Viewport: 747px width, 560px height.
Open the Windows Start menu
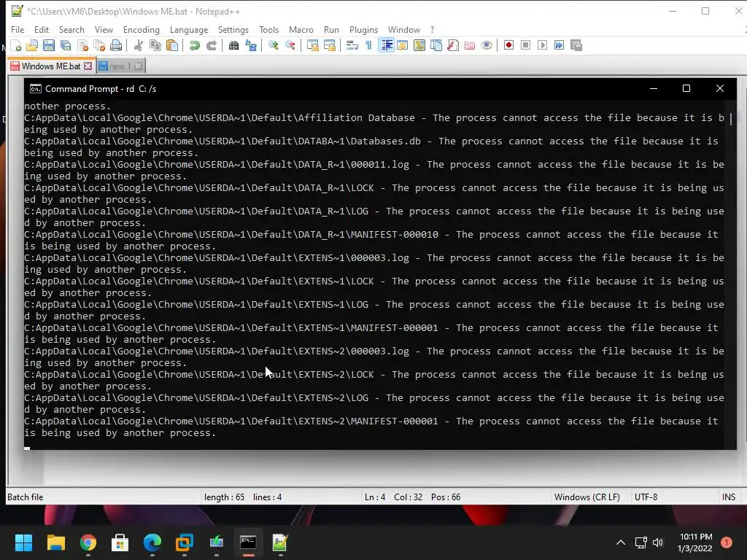(x=23, y=542)
